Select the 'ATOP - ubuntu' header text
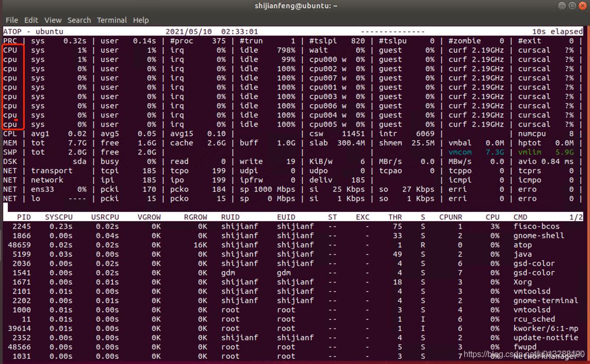The height and width of the screenshot is (364, 590). pos(34,31)
